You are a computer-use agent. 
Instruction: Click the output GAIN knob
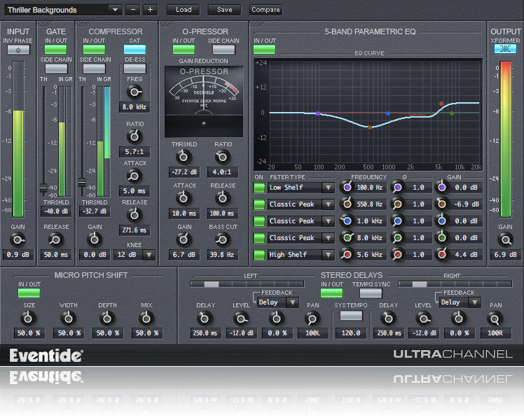[505, 239]
